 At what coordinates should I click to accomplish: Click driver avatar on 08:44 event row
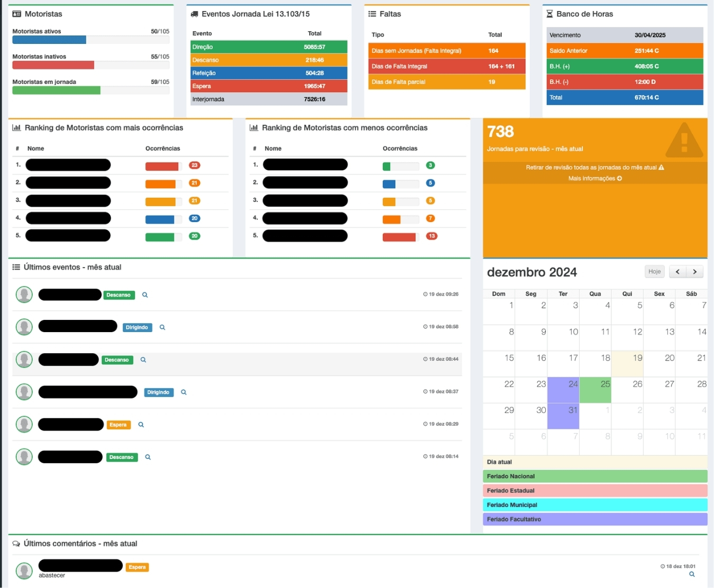click(24, 360)
